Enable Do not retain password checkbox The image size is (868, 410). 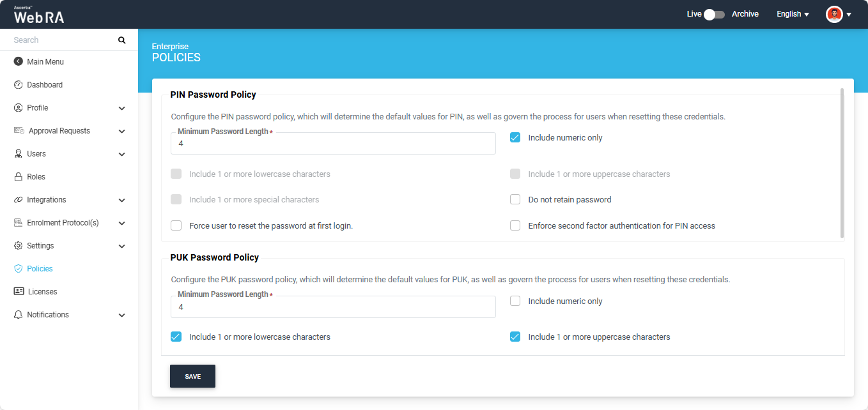pyautogui.click(x=515, y=200)
